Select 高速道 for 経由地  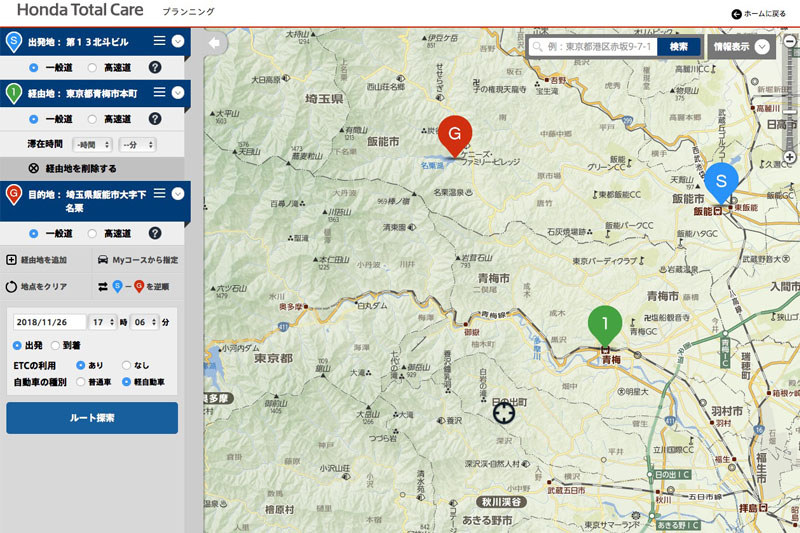point(92,119)
